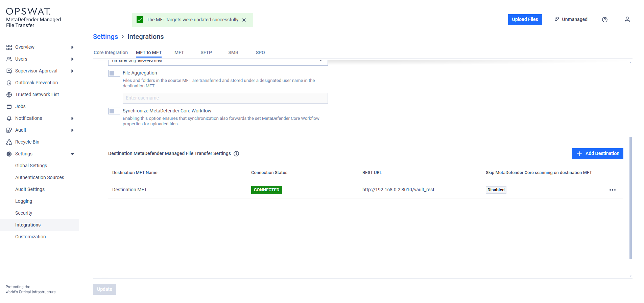Viewport: 644px width, 303px height.
Task: Click the Update button
Action: click(104, 289)
